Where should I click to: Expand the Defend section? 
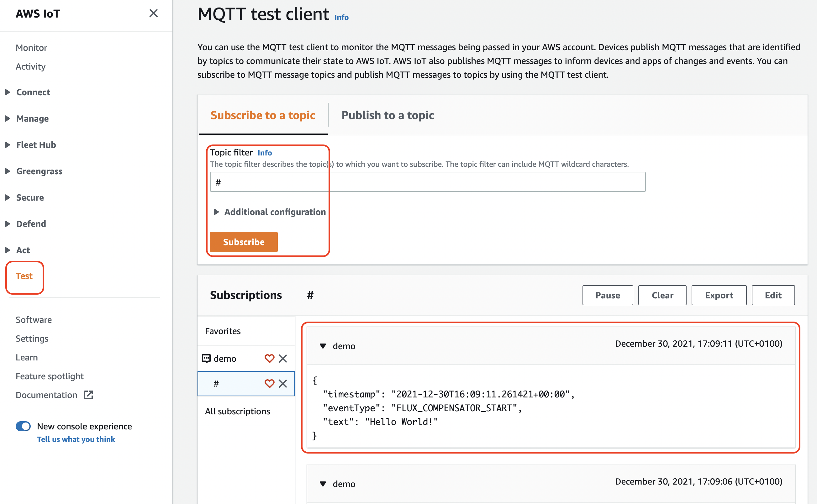[x=8, y=224]
